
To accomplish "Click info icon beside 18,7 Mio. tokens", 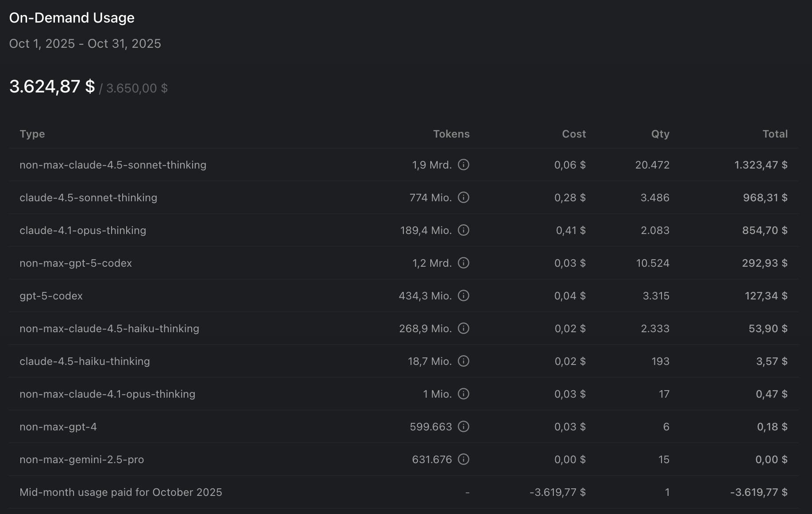I will click(463, 361).
